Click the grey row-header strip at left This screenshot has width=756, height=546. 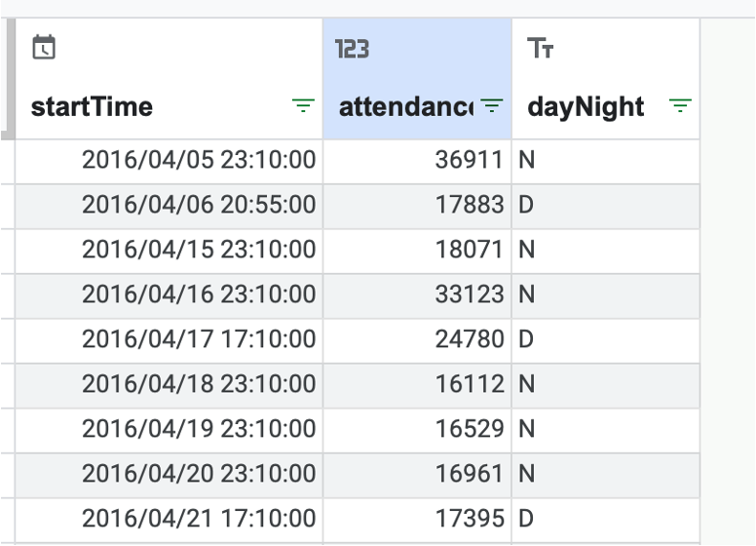tap(8, 79)
